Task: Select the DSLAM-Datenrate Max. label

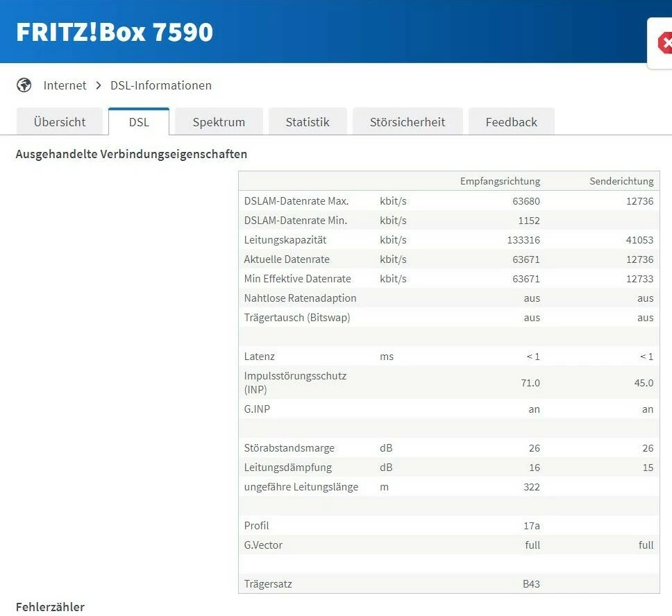Action: click(x=296, y=201)
